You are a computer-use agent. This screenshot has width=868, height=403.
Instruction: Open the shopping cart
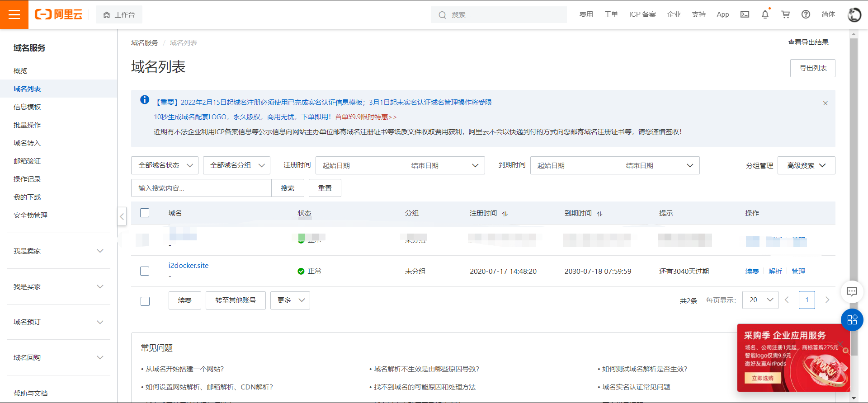coord(786,14)
